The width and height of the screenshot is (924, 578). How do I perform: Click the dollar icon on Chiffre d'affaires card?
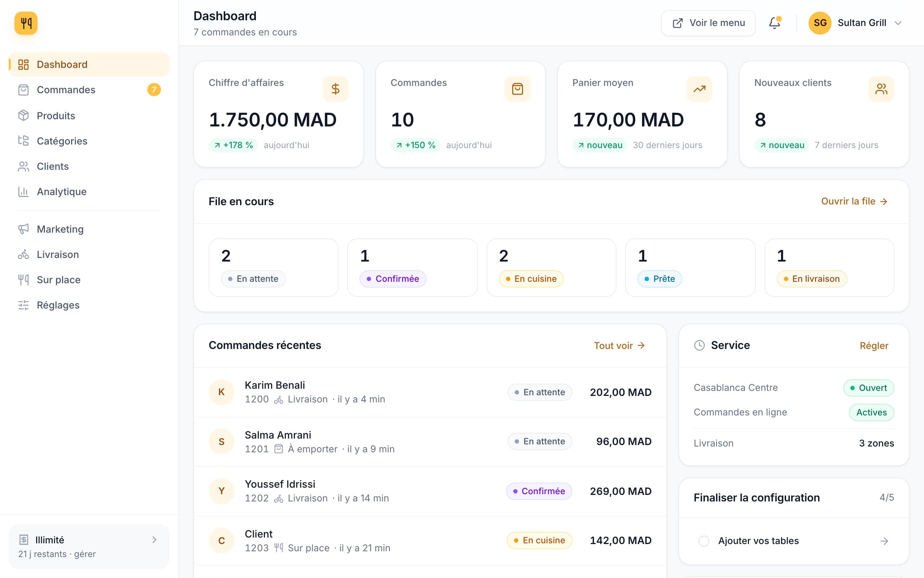(335, 89)
